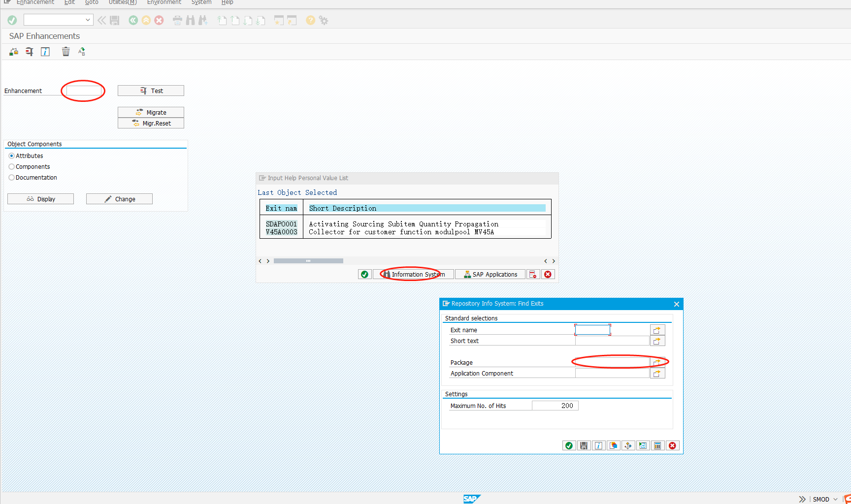The width and height of the screenshot is (851, 504).
Task: Click the Test button
Action: [x=151, y=91]
